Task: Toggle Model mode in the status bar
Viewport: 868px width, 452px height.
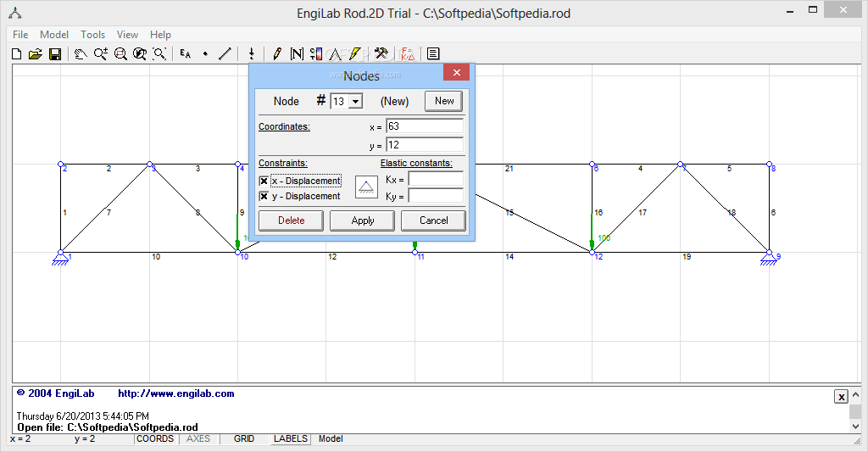Action: [x=331, y=438]
